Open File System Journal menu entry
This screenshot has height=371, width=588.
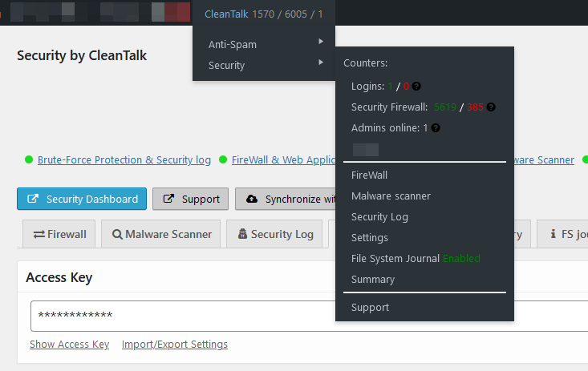(x=395, y=259)
